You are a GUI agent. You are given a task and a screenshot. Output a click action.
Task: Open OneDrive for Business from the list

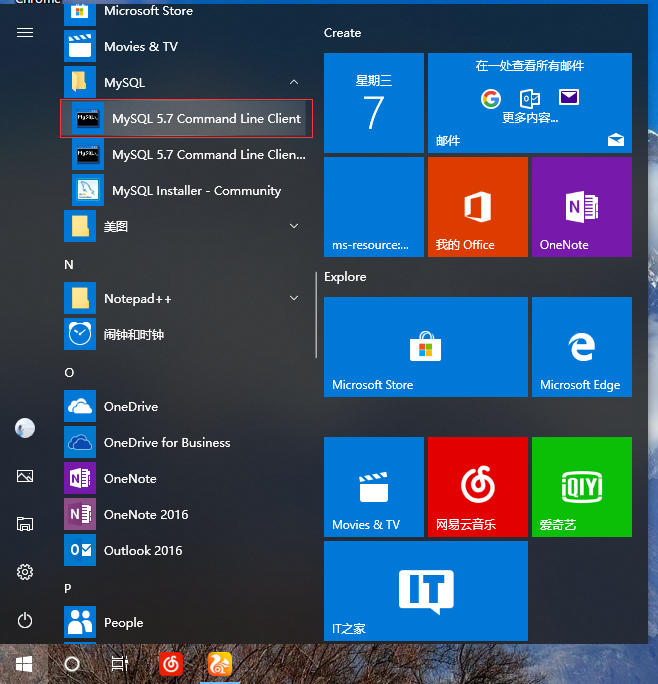[167, 442]
